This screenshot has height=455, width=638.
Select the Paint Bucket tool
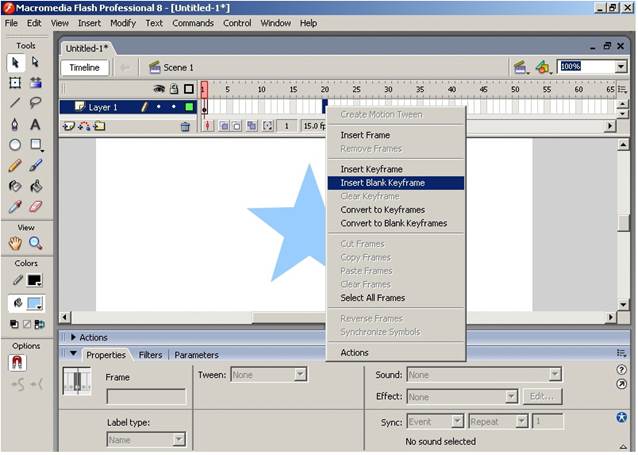click(x=35, y=186)
